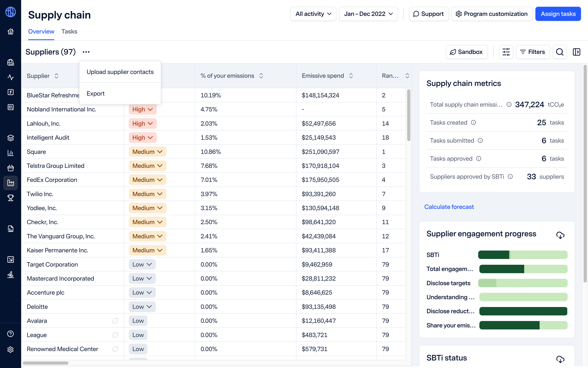Image resolution: width=588 pixels, height=368 pixels.
Task: Toggle the High risk badge for Lahlouh Inc
Action: (x=143, y=123)
